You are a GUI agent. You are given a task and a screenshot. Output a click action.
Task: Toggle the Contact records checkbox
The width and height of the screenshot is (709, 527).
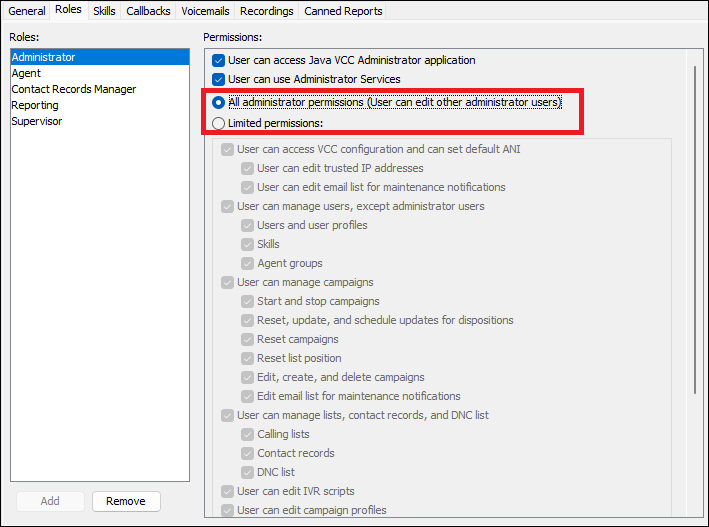(x=247, y=453)
